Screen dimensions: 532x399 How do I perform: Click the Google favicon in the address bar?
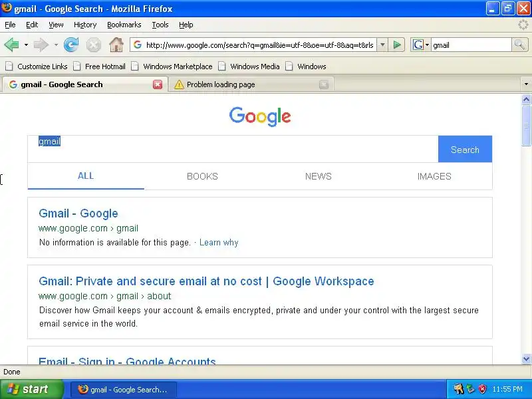138,45
